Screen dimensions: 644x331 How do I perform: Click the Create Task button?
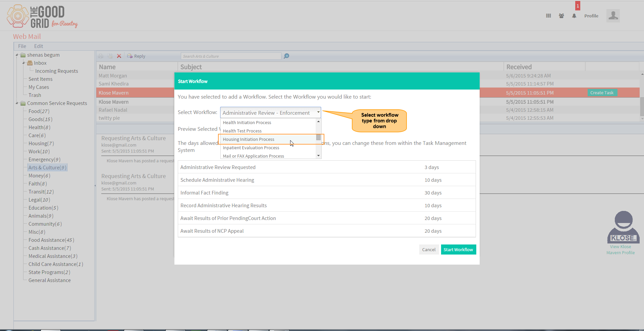coord(602,93)
